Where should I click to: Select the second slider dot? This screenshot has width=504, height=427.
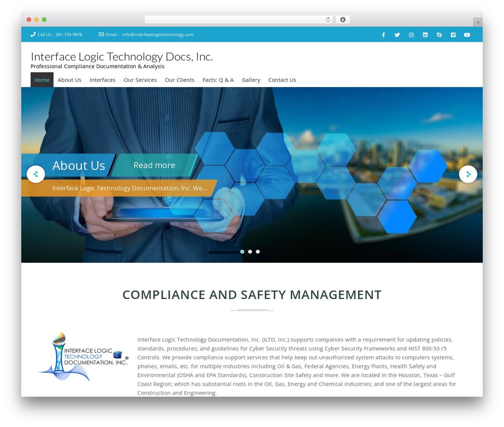point(250,252)
